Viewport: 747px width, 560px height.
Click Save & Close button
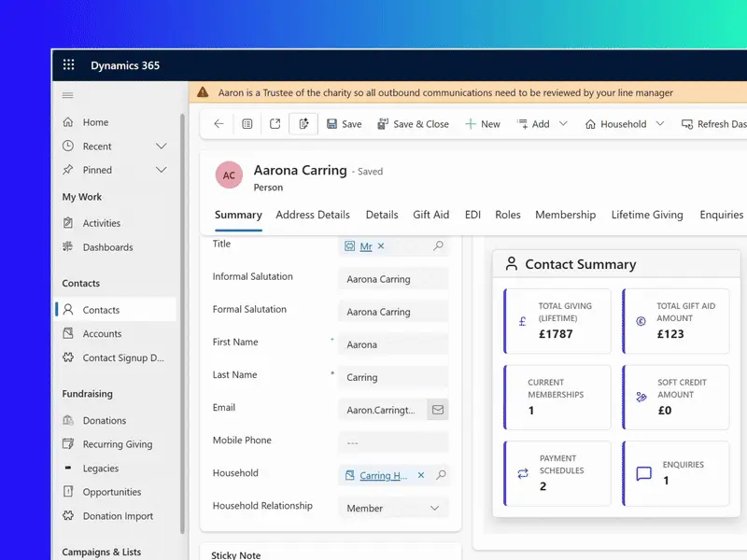coord(413,124)
